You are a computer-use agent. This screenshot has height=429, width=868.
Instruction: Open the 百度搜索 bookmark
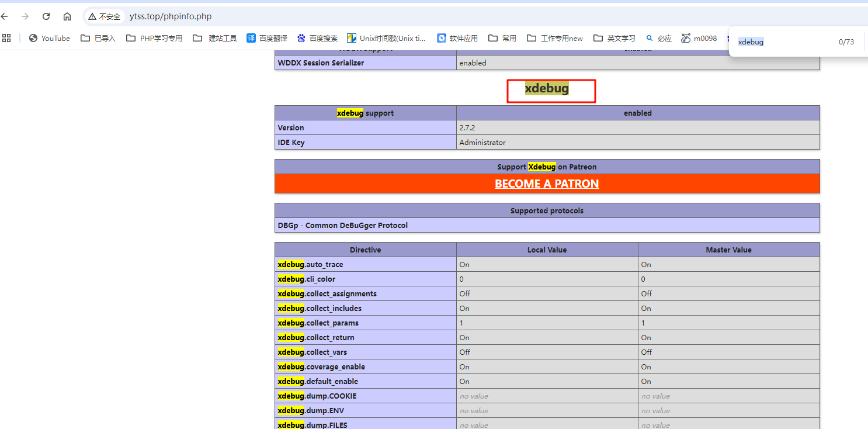click(x=317, y=38)
